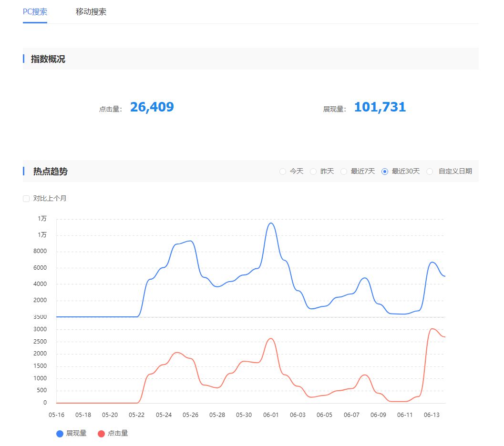Click the 05-16 x-axis date label

(56, 415)
